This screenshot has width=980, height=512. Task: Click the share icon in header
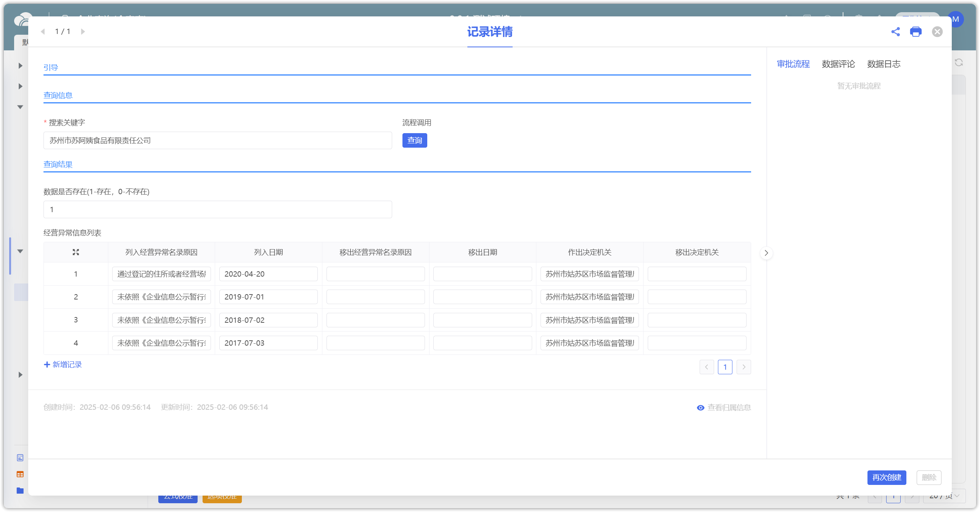(895, 32)
